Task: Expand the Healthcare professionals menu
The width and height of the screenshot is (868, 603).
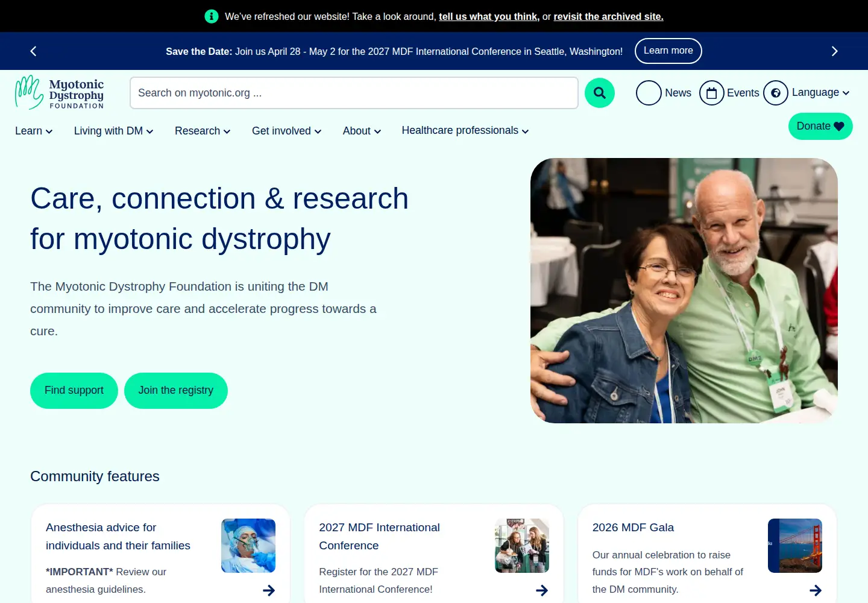Action: 465,130
